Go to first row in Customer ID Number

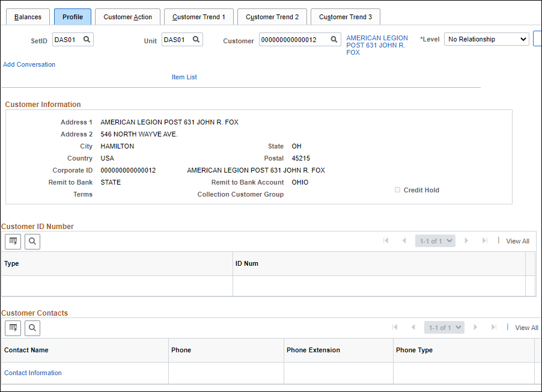(x=386, y=241)
